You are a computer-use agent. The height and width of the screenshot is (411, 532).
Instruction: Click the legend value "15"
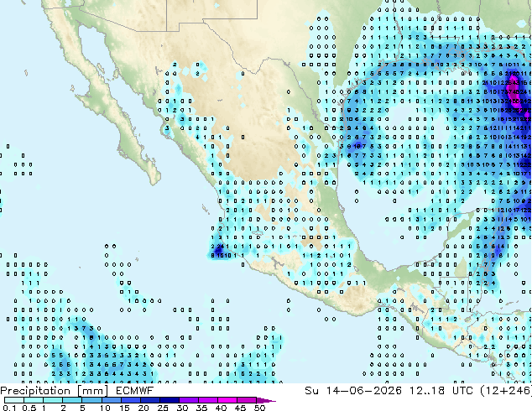[124, 408]
